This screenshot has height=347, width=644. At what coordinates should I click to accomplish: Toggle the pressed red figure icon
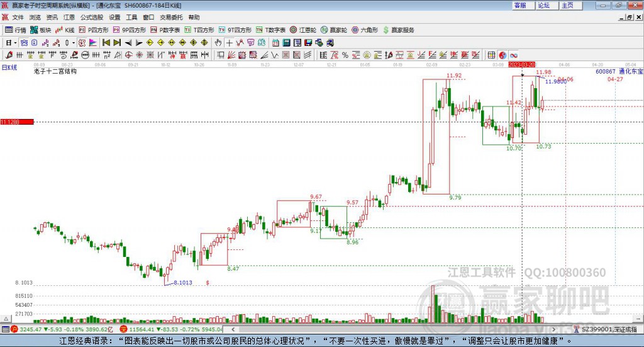(82, 43)
